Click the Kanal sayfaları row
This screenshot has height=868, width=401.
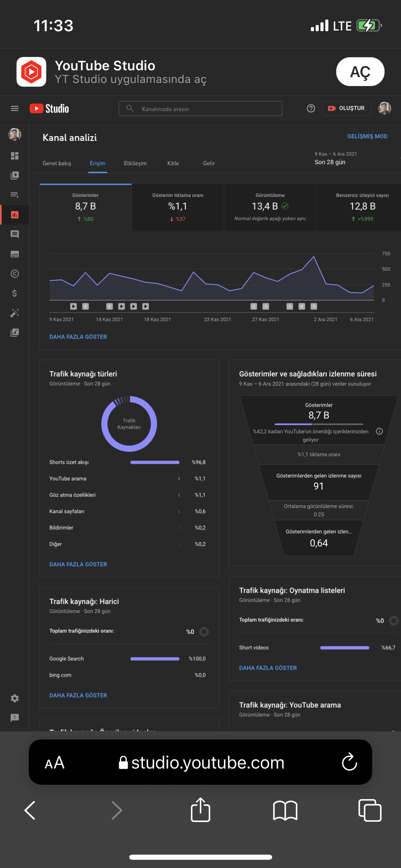(127, 511)
